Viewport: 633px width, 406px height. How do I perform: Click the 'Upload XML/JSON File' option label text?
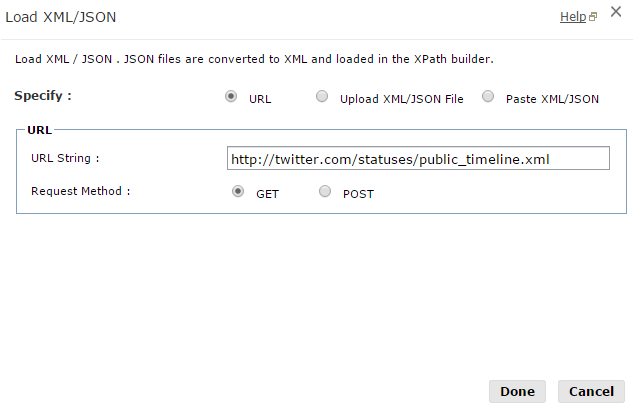point(401,99)
